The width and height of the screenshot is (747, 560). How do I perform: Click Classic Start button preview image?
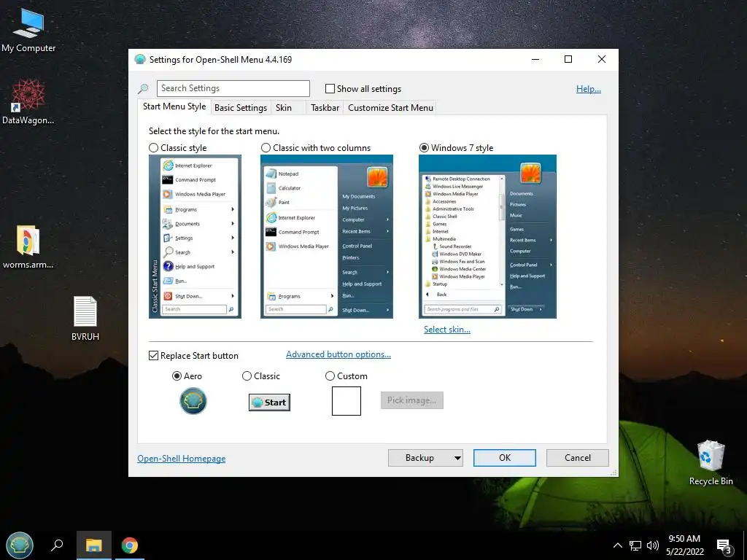point(269,402)
